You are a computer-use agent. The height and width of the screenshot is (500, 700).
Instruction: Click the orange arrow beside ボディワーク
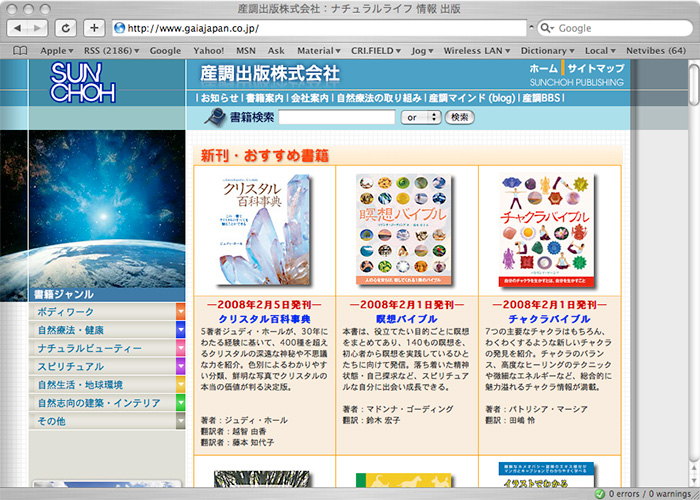pyautogui.click(x=180, y=312)
